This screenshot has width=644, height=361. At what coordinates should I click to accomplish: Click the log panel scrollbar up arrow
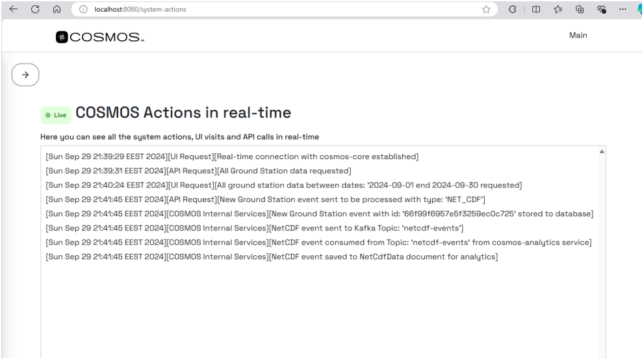click(601, 152)
